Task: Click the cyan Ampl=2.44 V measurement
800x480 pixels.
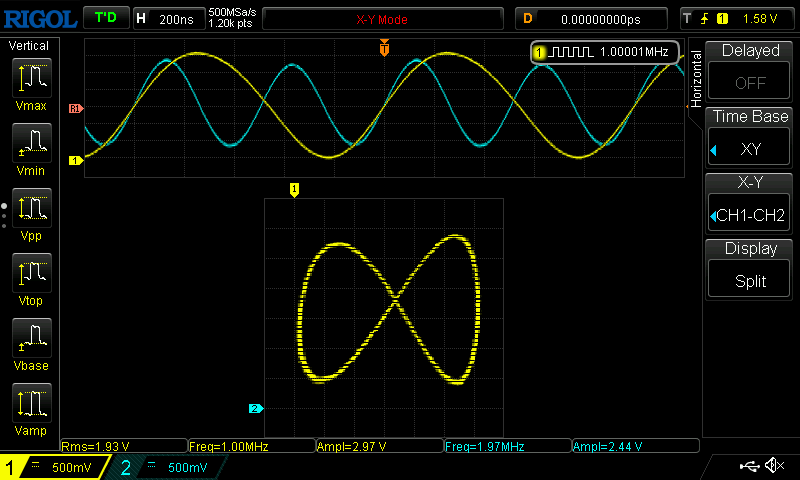Action: [x=635, y=446]
